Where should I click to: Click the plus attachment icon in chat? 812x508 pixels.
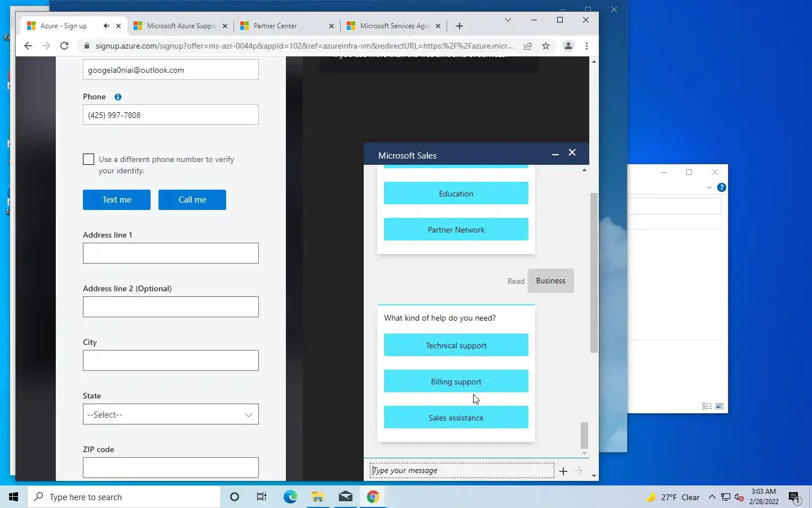tap(563, 471)
